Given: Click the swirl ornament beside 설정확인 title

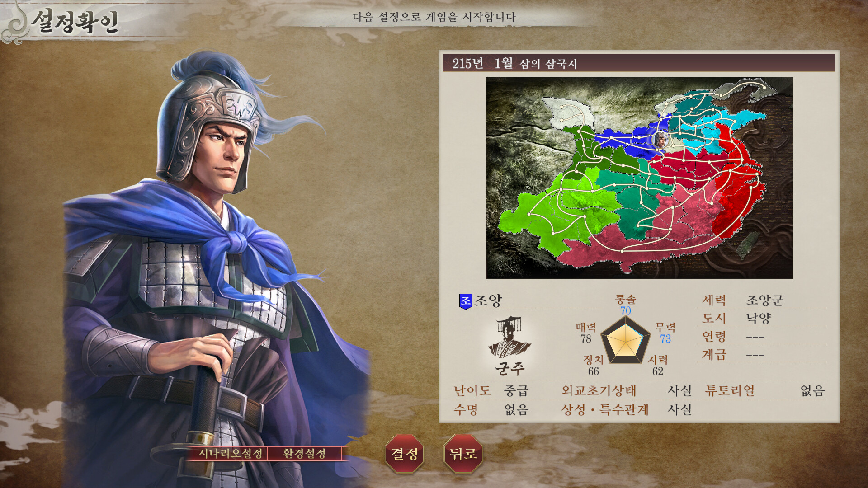Looking at the screenshot, I should pyautogui.click(x=14, y=23).
